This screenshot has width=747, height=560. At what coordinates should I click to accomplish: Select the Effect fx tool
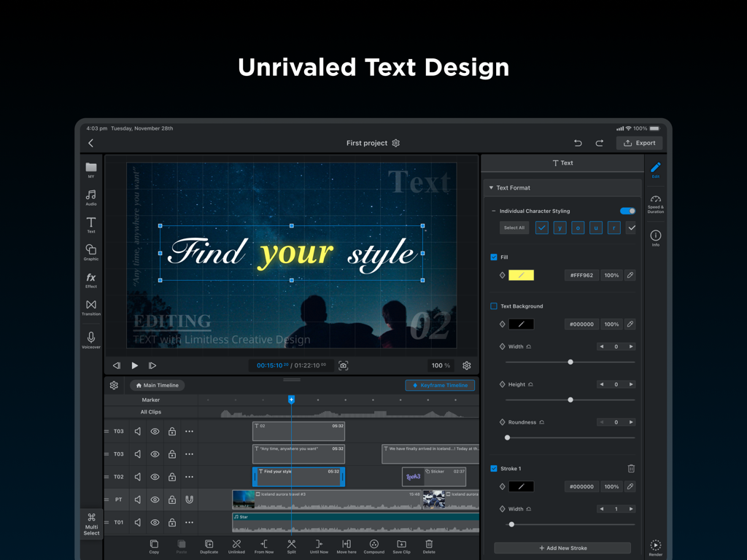click(90, 281)
